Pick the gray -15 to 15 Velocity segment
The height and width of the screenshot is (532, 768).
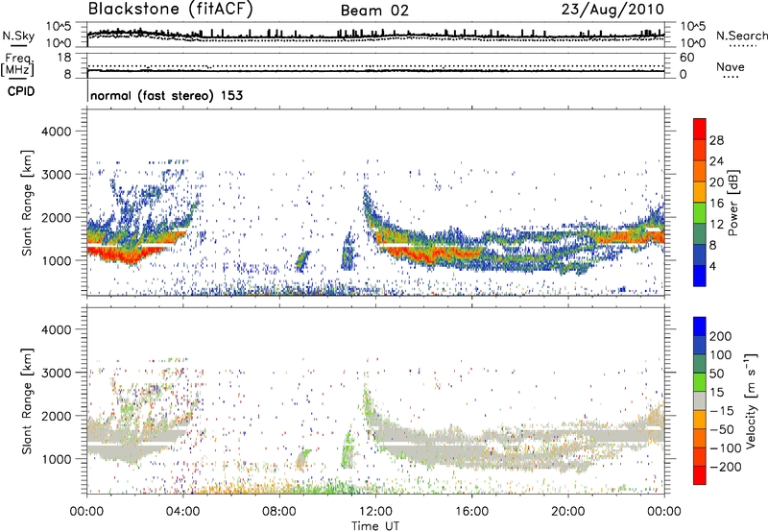pos(700,400)
